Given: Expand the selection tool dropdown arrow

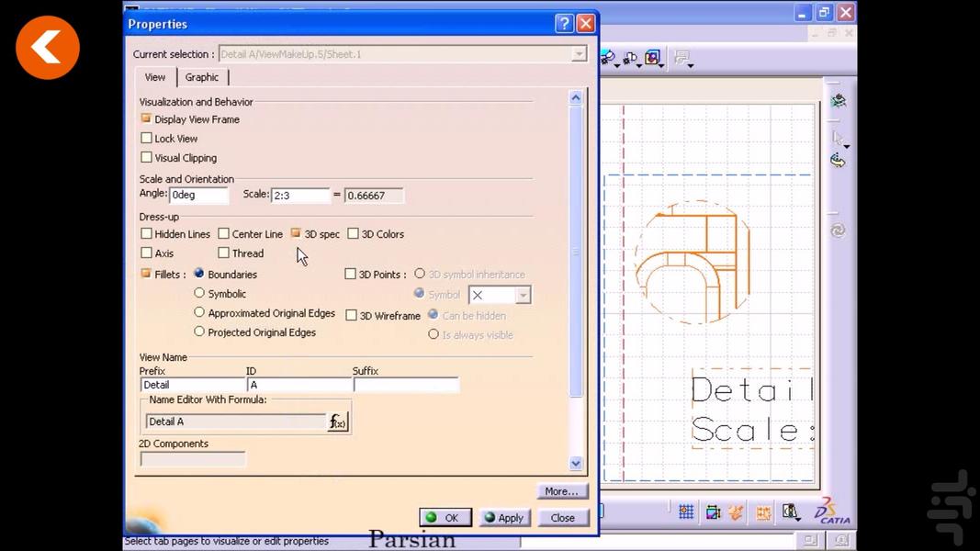Looking at the screenshot, I should tap(847, 147).
